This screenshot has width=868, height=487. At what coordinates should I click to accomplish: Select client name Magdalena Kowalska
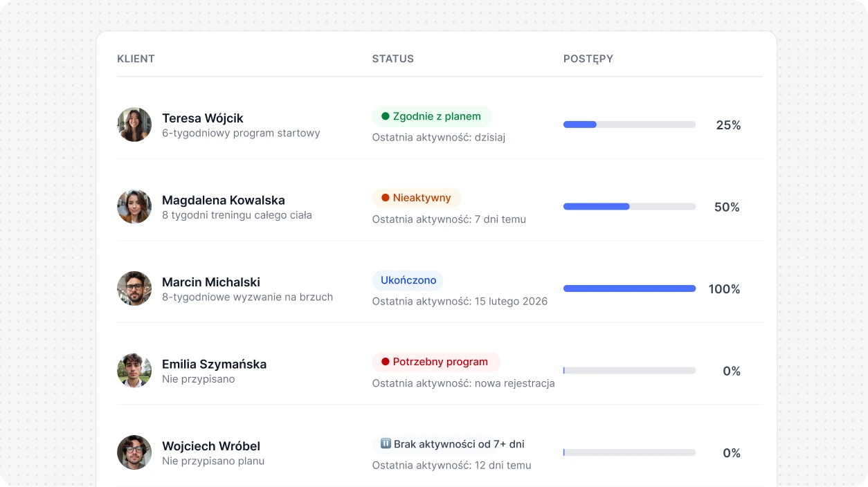pyautogui.click(x=224, y=200)
